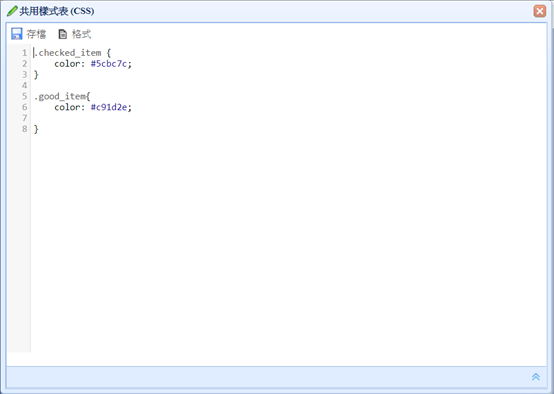Screen dimensions: 554x394
Task: Click the blue floppy disk save icon
Action: pyautogui.click(x=17, y=34)
